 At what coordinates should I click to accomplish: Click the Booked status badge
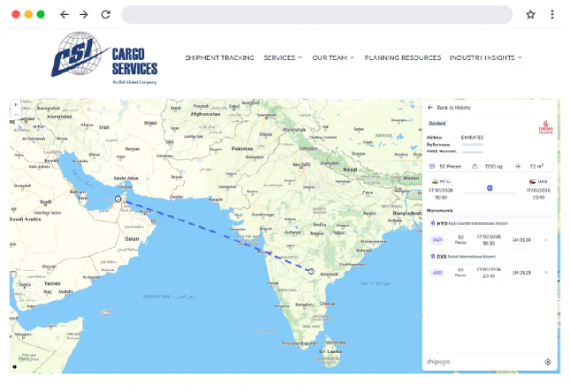tap(437, 124)
